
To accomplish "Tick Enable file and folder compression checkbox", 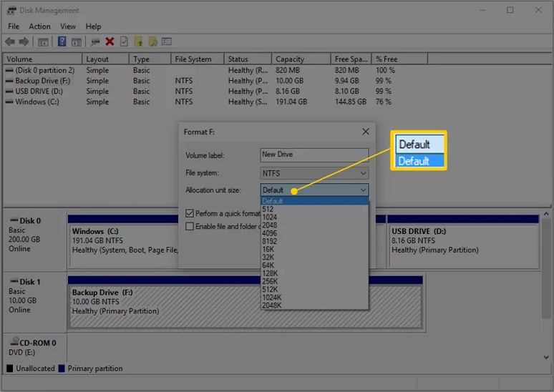I will pos(190,226).
